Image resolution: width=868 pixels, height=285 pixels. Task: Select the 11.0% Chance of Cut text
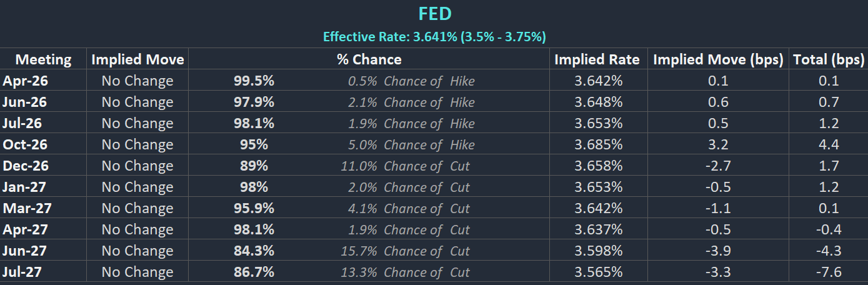tap(405, 166)
